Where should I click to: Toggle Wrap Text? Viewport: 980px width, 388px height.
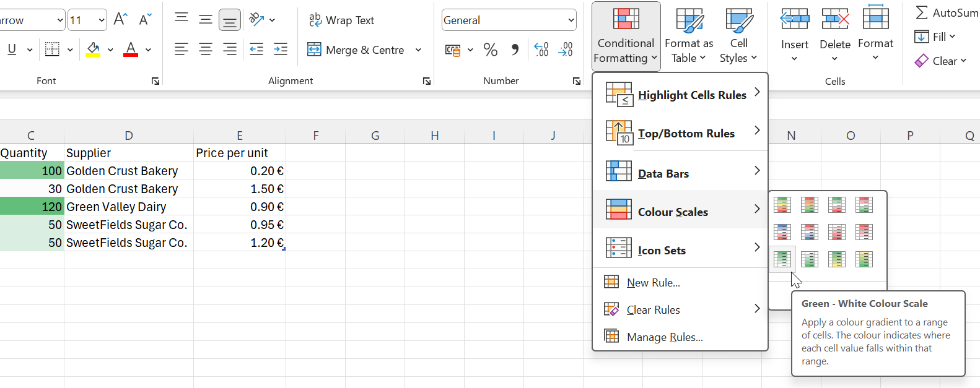(x=341, y=20)
